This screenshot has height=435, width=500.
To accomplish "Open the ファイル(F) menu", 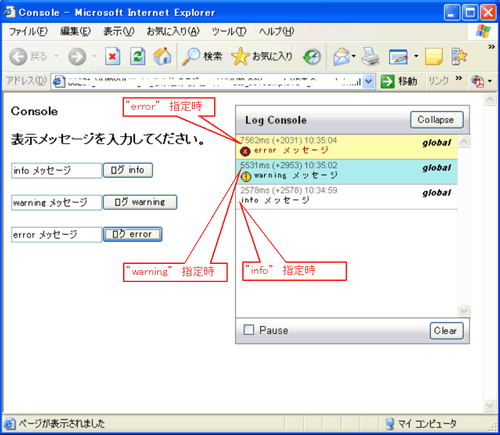I will 28,32.
